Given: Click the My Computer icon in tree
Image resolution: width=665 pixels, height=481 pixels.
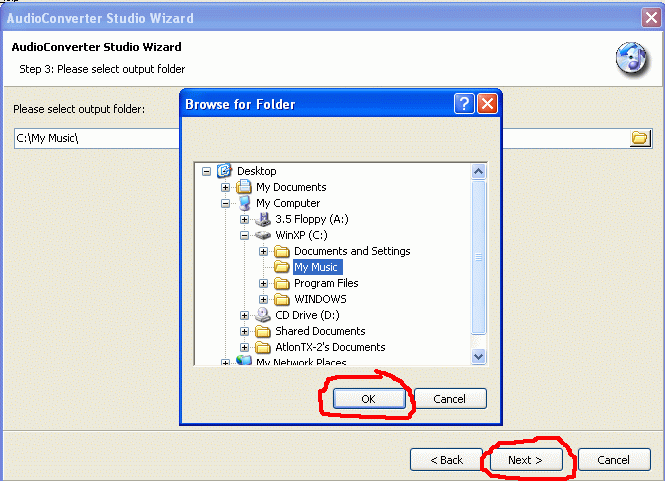Looking at the screenshot, I should coord(244,203).
